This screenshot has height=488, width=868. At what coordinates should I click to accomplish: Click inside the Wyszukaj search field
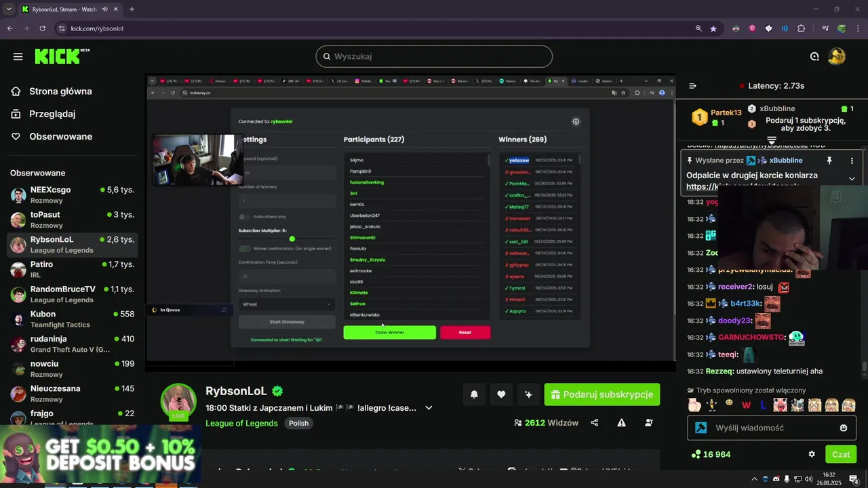434,56
